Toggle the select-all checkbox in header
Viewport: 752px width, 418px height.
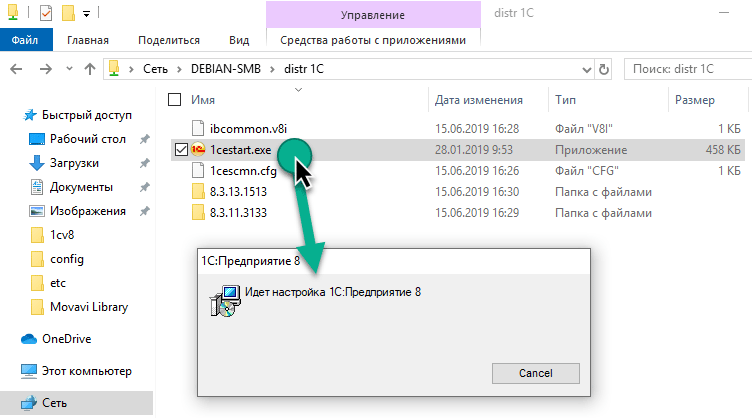point(175,100)
